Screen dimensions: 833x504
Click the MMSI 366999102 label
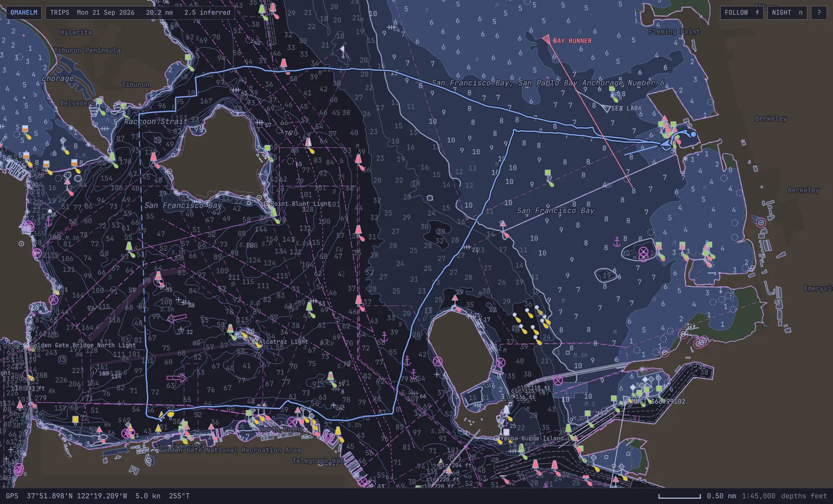[658, 401]
